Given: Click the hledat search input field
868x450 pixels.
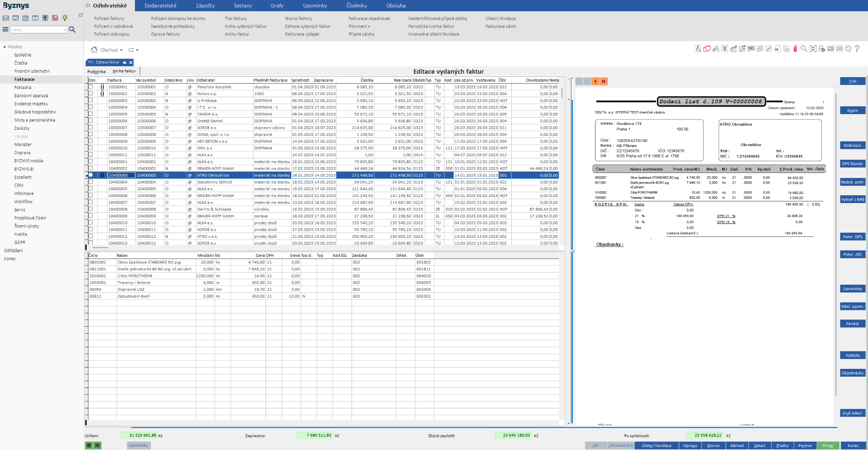Looking at the screenshot, I should (37, 30).
